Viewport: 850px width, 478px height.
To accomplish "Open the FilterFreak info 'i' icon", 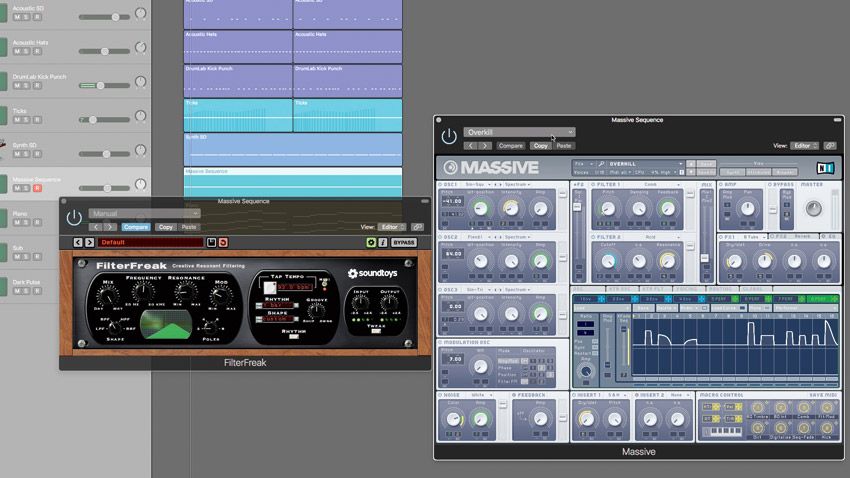I will [383, 242].
